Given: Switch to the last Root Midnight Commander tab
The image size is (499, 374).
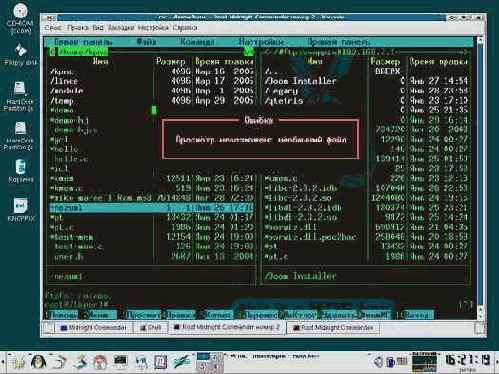Looking at the screenshot, I should click(333, 328).
